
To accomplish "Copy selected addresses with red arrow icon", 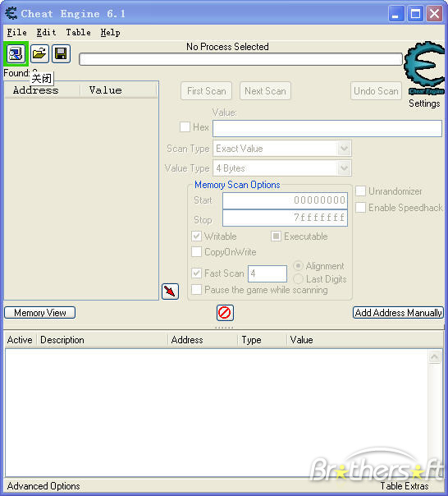I will coord(170,292).
